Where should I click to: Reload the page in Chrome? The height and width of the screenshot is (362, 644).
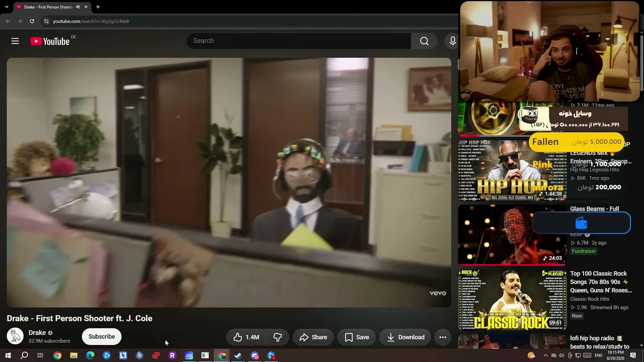click(x=32, y=21)
